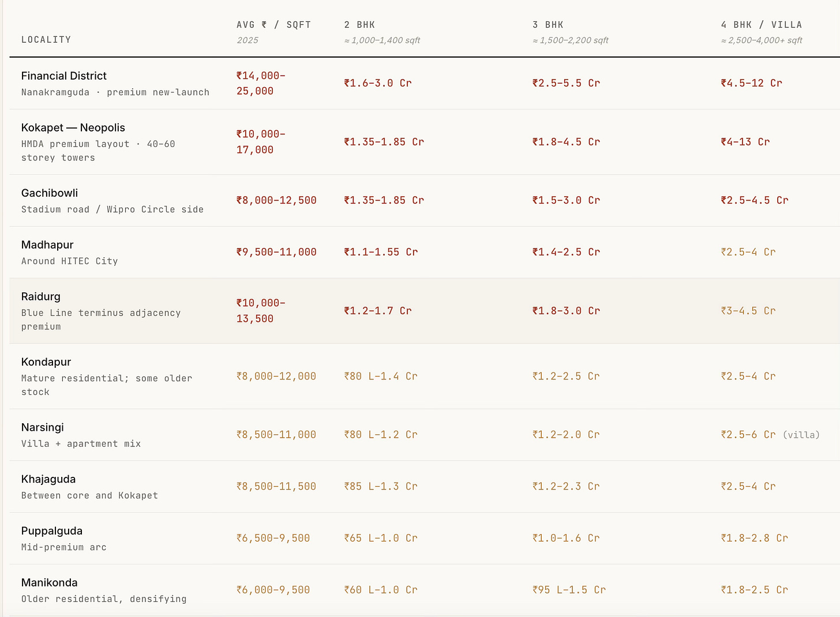Select the 3 BHK column header
Image resolution: width=840 pixels, height=617 pixels.
(548, 25)
